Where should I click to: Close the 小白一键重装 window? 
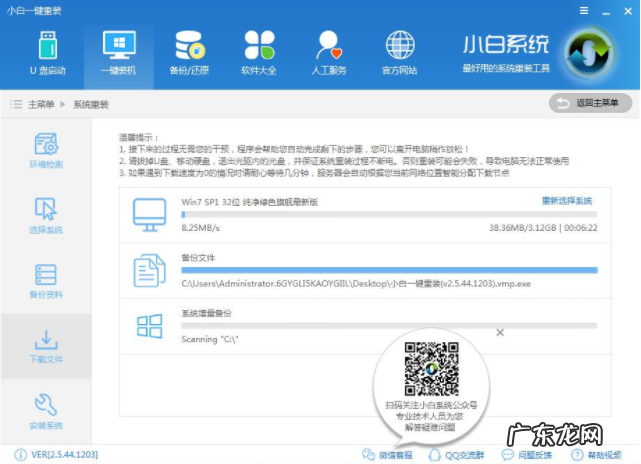click(x=628, y=11)
